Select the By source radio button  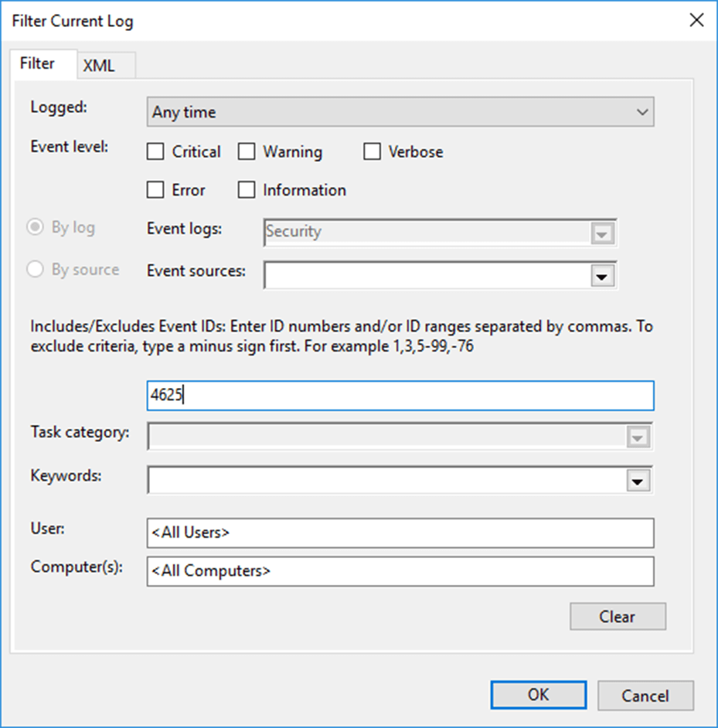(x=35, y=269)
